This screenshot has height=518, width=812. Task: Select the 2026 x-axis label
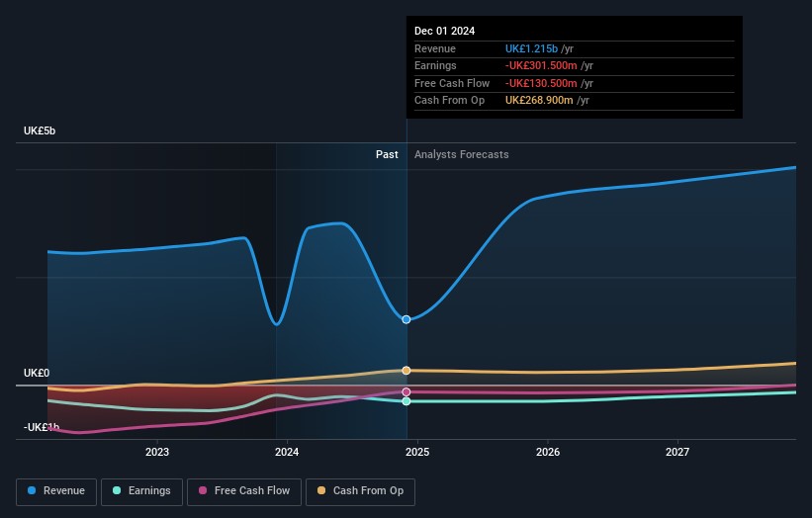(548, 453)
